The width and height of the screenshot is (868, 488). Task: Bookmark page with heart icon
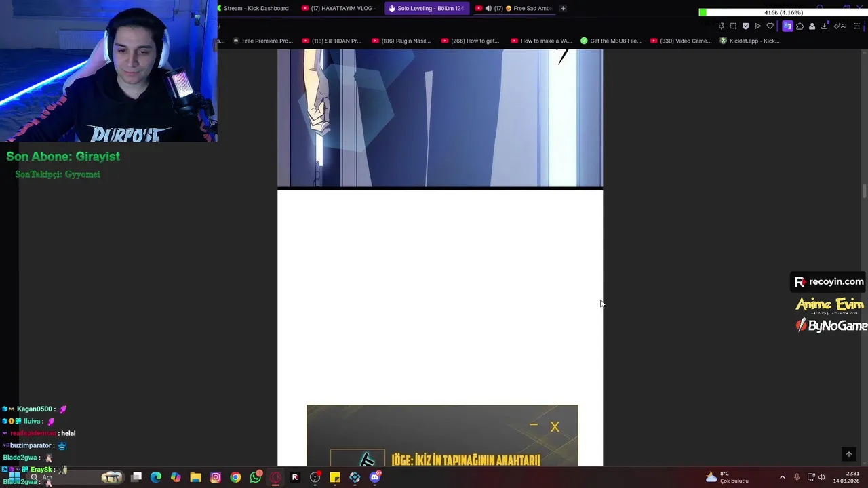[x=770, y=26]
